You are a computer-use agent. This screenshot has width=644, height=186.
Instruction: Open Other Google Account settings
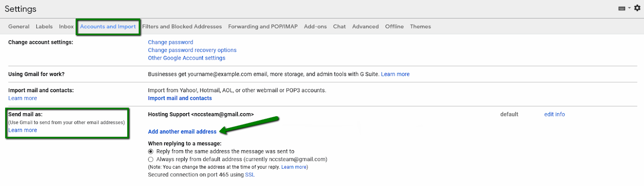(187, 58)
